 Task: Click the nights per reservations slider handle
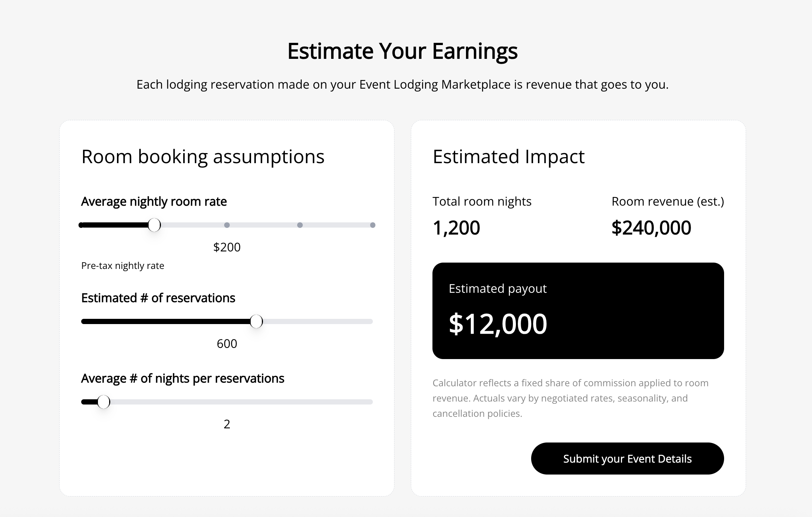[x=104, y=402]
